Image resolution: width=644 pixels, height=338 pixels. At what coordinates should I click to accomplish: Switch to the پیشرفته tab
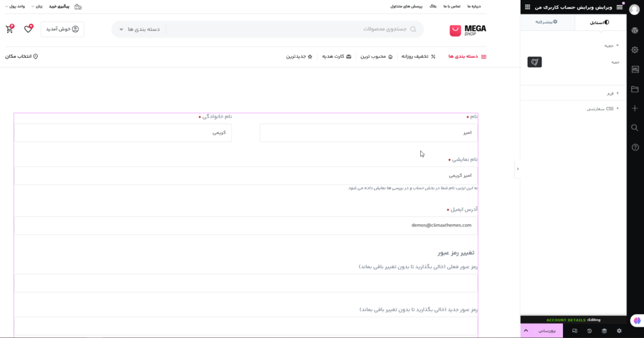pos(547,22)
